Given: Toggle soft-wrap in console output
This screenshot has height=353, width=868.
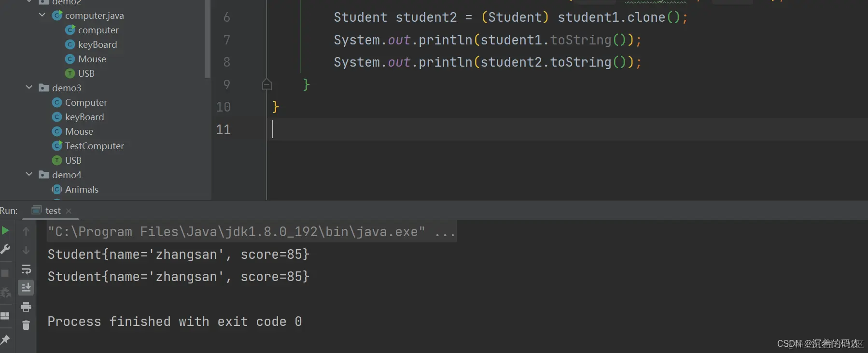Looking at the screenshot, I should (x=26, y=269).
